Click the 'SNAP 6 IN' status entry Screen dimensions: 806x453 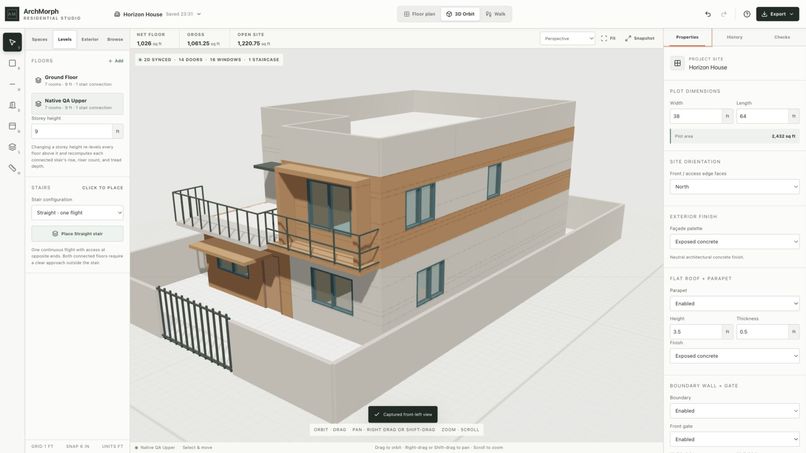click(78, 446)
